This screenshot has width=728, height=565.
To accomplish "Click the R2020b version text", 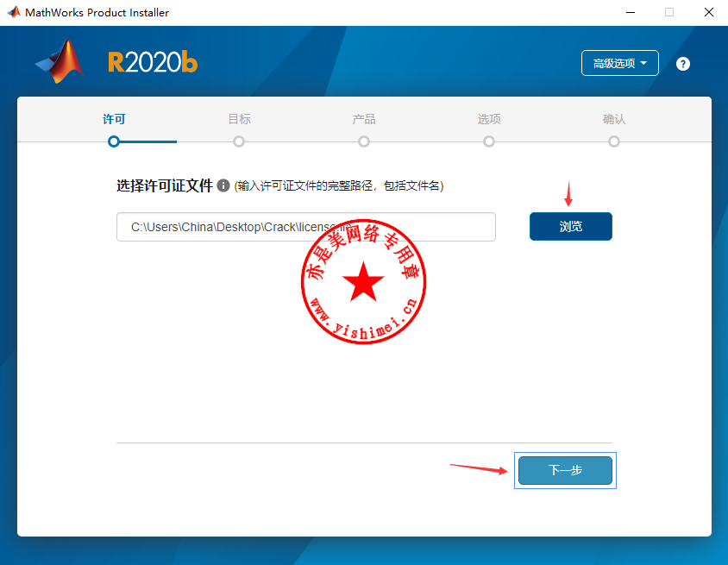I will [153, 62].
